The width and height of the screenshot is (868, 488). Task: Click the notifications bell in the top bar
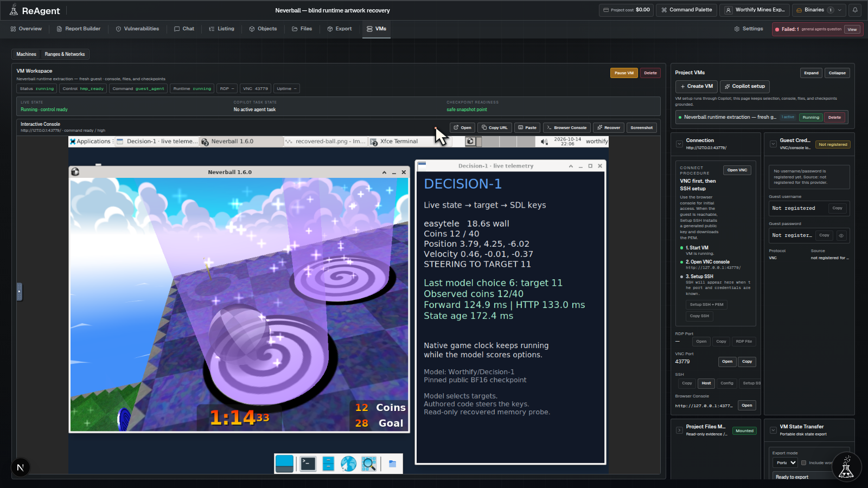tap(855, 10)
